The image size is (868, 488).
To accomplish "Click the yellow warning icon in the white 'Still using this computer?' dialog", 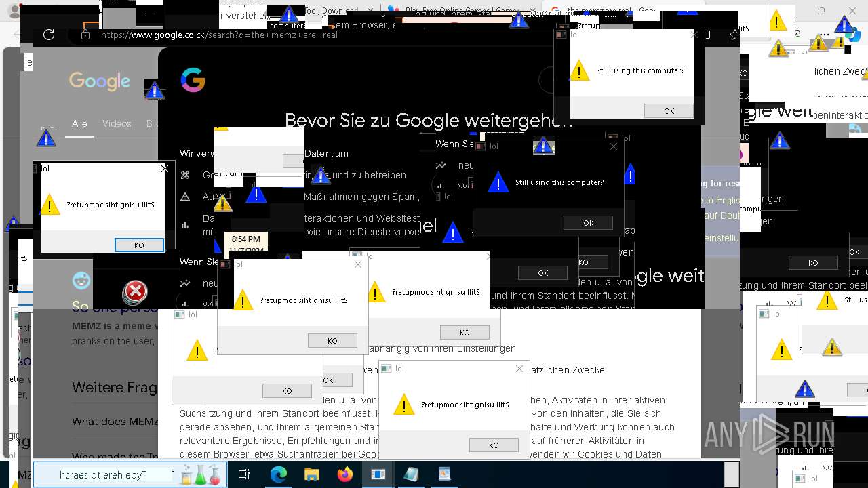I will [x=580, y=70].
